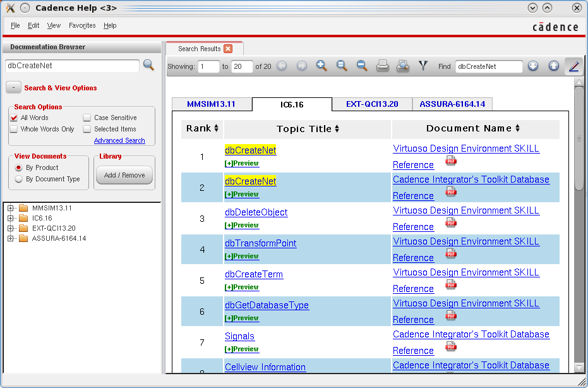Toggle the highlight pen icon
Viewport: 588px width, 388px height.
573,66
